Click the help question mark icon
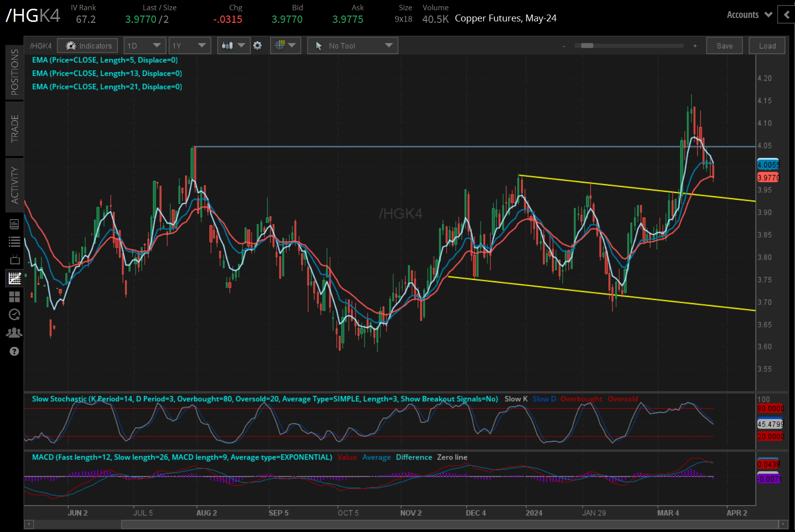 pyautogui.click(x=15, y=351)
